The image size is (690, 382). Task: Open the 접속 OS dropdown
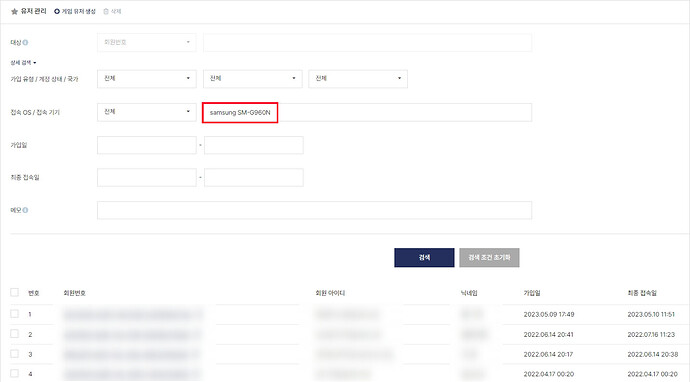coord(147,112)
